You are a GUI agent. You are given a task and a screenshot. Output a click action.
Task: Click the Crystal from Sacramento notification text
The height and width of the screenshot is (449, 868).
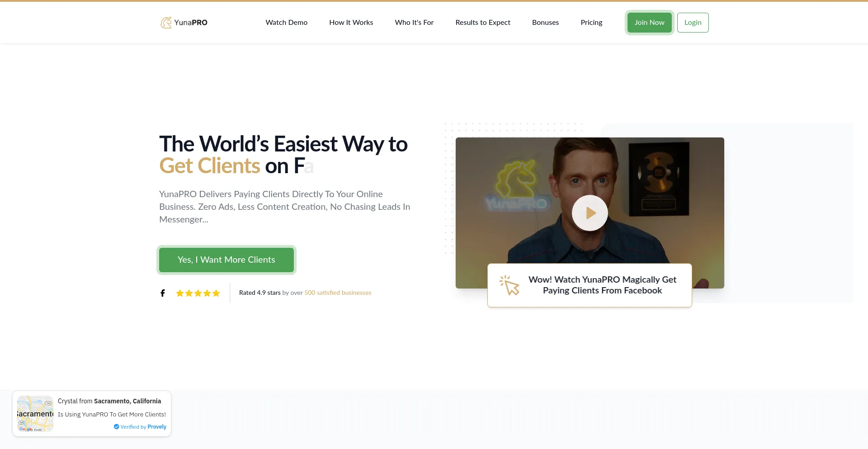point(109,401)
